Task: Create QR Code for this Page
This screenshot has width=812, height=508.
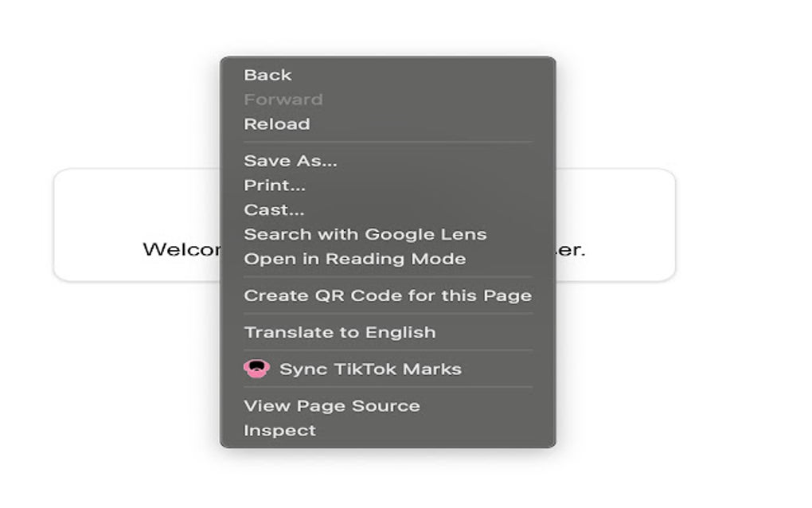Action: [x=387, y=295]
